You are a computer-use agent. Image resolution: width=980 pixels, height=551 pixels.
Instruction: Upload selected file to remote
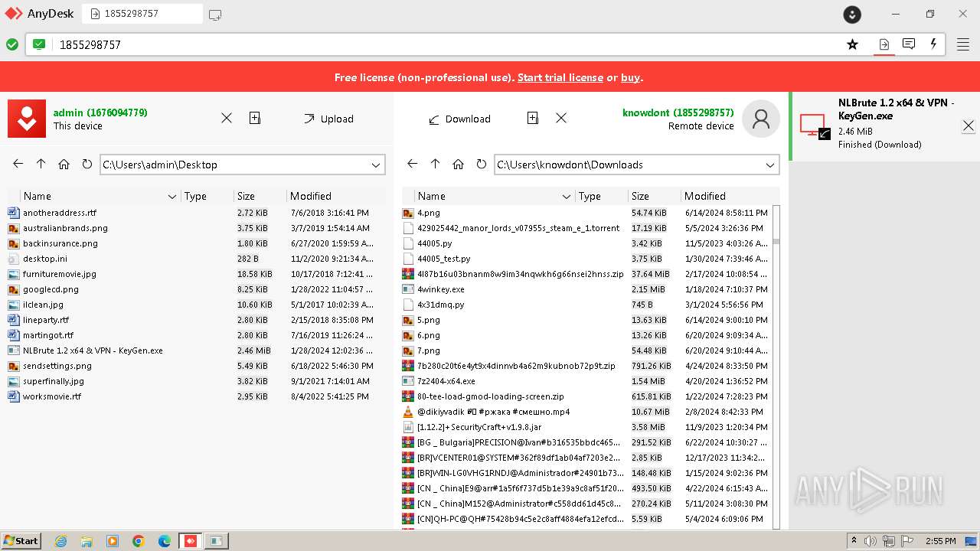click(x=328, y=119)
